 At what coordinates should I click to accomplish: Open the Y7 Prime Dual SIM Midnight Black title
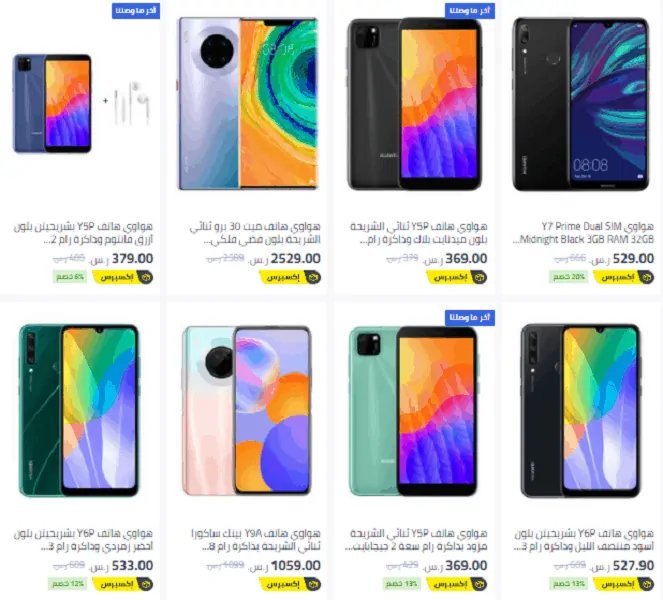coord(583,233)
